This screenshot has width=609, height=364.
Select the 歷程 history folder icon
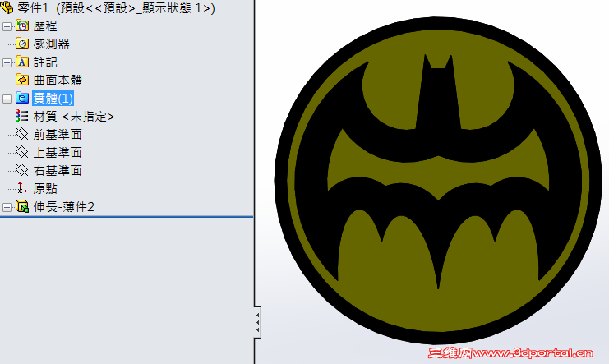[22, 25]
